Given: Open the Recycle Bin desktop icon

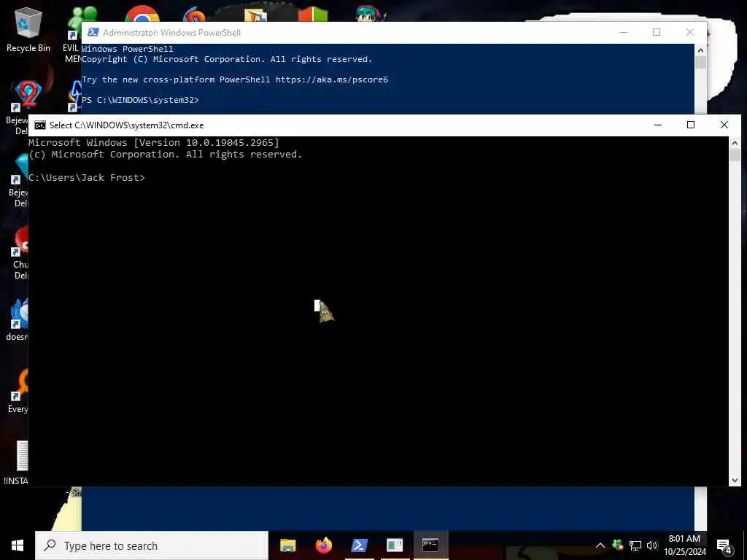Looking at the screenshot, I should pyautogui.click(x=28, y=29).
